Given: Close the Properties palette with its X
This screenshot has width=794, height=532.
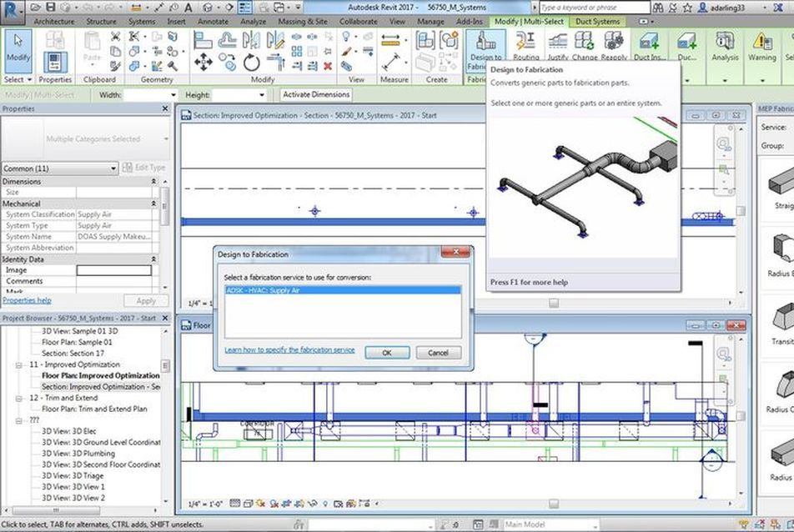Looking at the screenshot, I should point(165,109).
